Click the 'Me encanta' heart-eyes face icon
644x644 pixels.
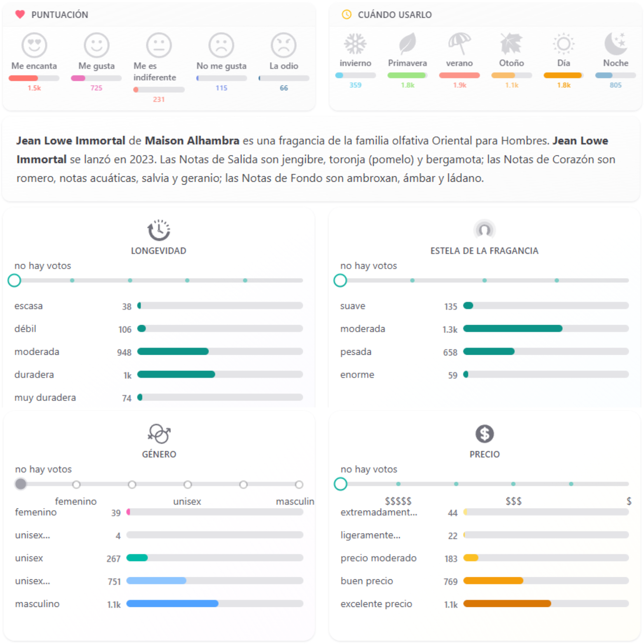[x=34, y=45]
